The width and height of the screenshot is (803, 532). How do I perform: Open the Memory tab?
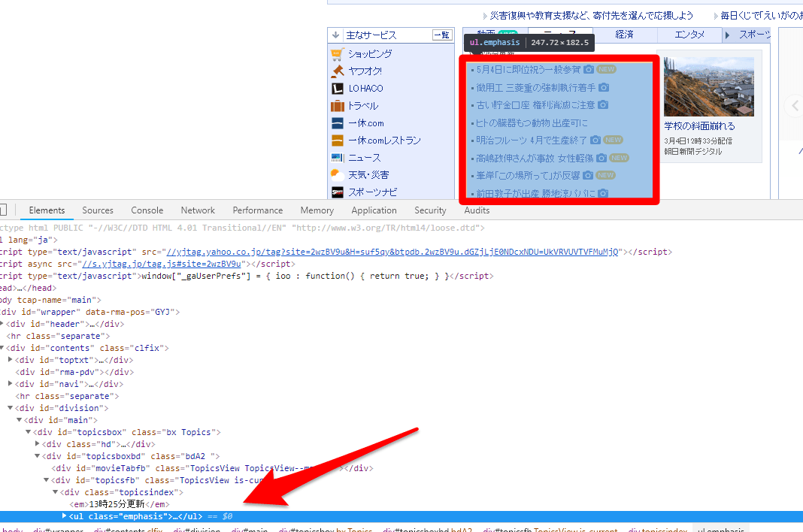(317, 210)
